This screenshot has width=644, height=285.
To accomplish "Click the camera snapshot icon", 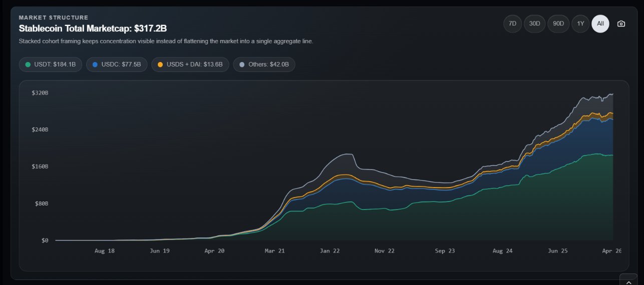I will pos(621,23).
